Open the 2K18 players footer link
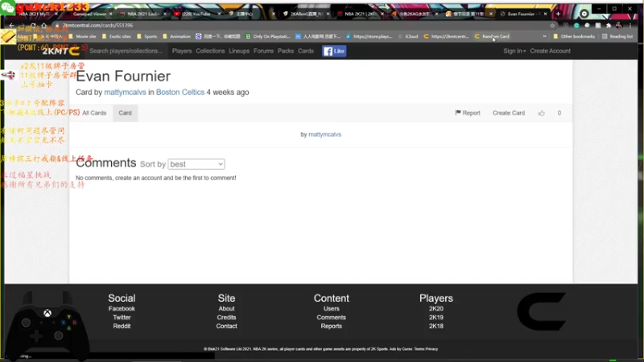Image resolution: width=644 pixels, height=362 pixels. pos(436,326)
